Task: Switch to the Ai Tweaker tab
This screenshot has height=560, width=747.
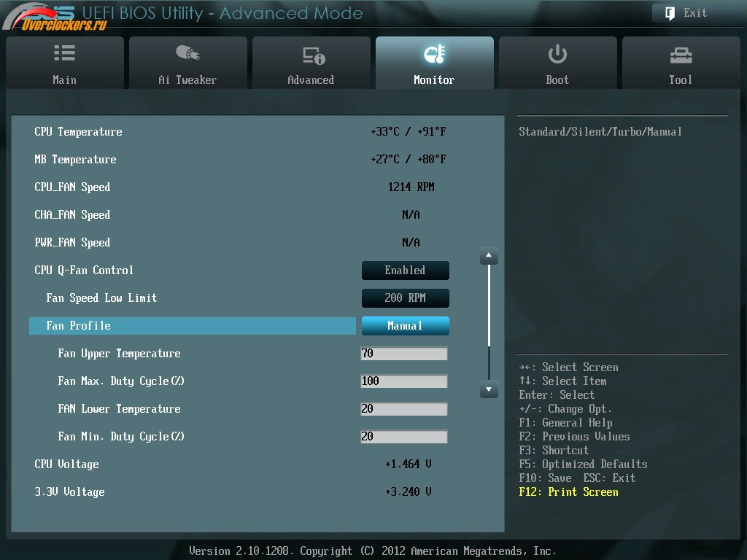Action: (x=187, y=63)
